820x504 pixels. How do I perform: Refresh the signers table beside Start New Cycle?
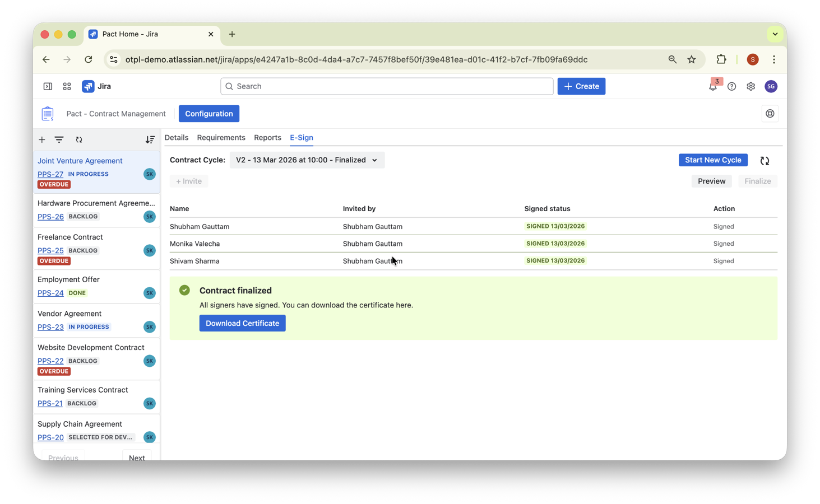(765, 160)
